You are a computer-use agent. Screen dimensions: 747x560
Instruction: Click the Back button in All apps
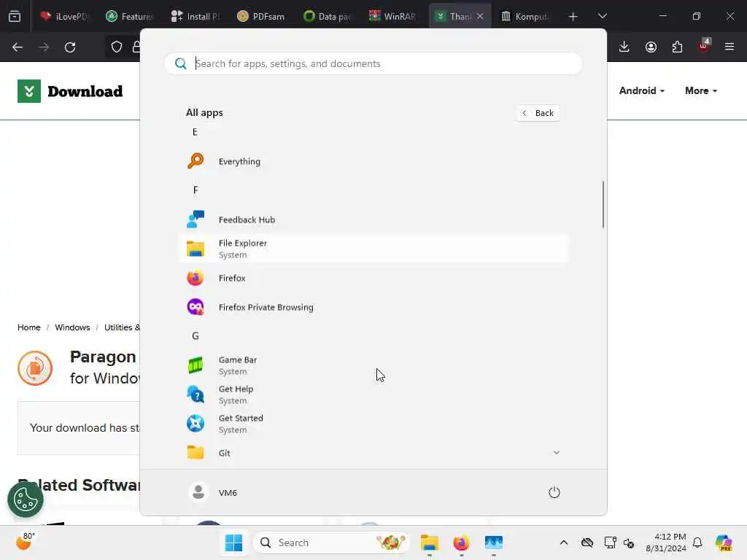pyautogui.click(x=538, y=113)
